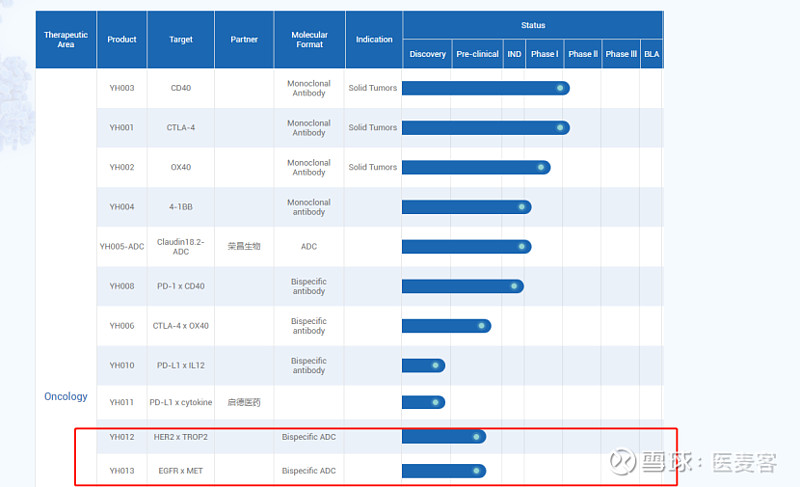Click the YH013 EGFR x MET progress bar
Screen dimensions: 800x487
point(443,471)
